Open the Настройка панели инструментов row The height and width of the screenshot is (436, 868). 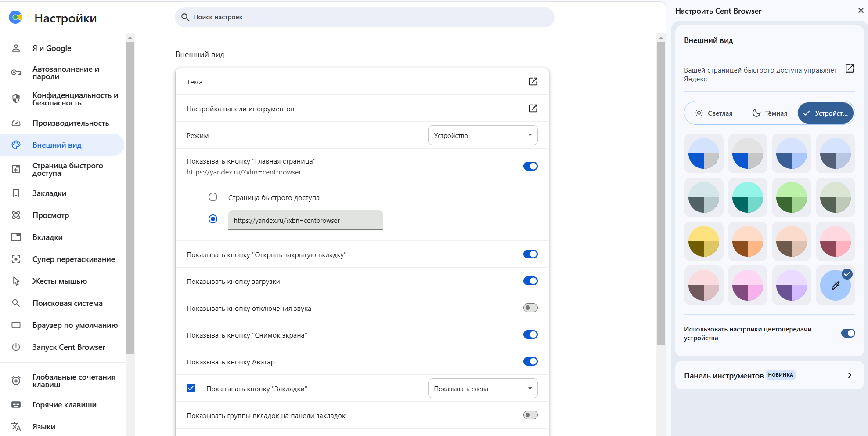pos(362,109)
